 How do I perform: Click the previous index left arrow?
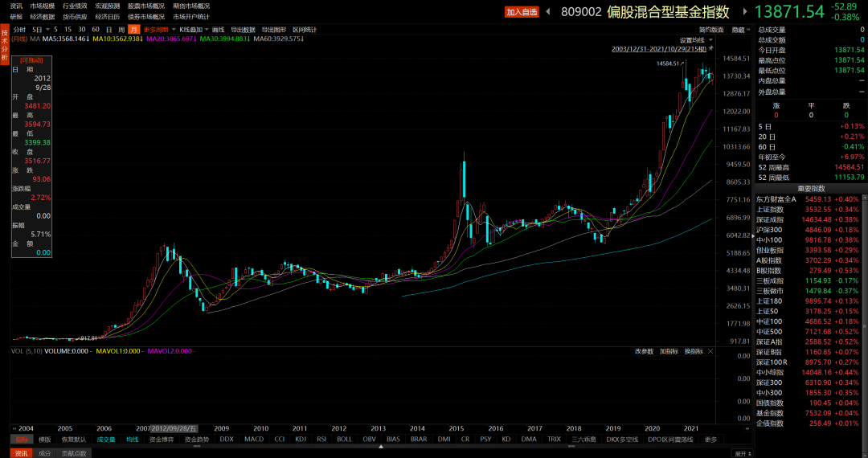click(548, 12)
